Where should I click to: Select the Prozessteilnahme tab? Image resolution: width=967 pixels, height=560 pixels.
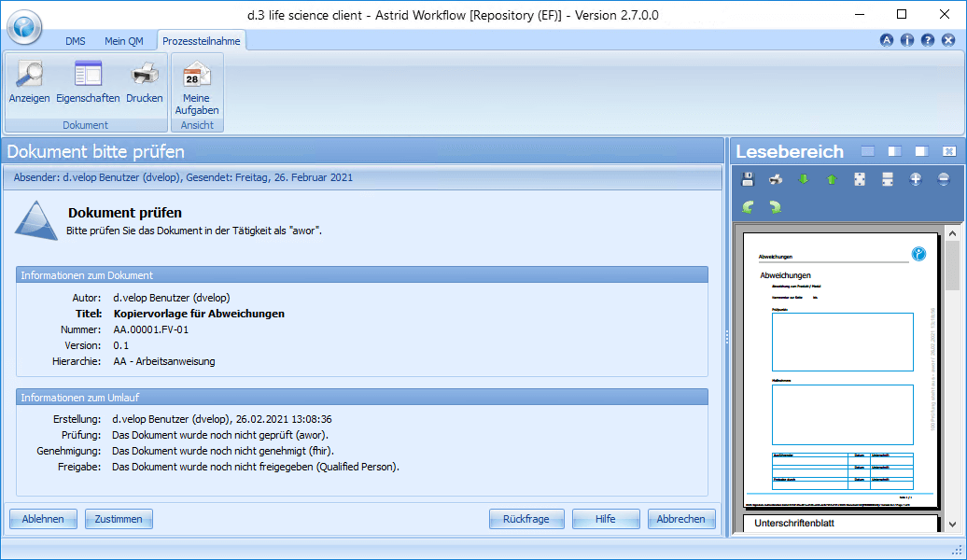(201, 41)
